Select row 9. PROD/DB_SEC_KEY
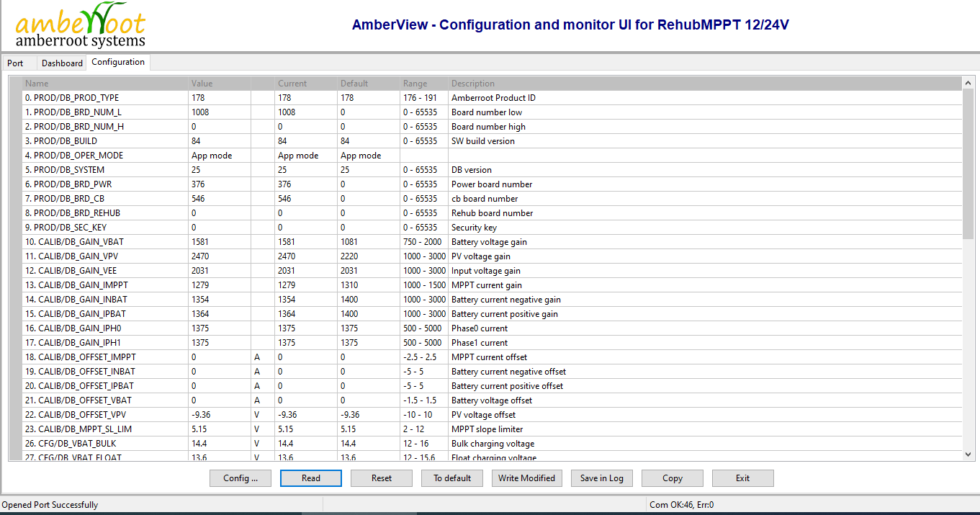 click(x=493, y=228)
